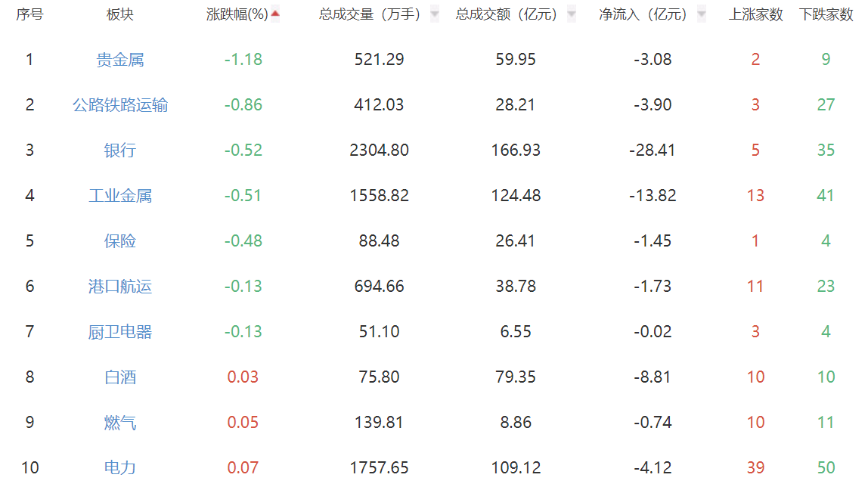
Task: Open the 电力 sector link
Action: point(120,468)
